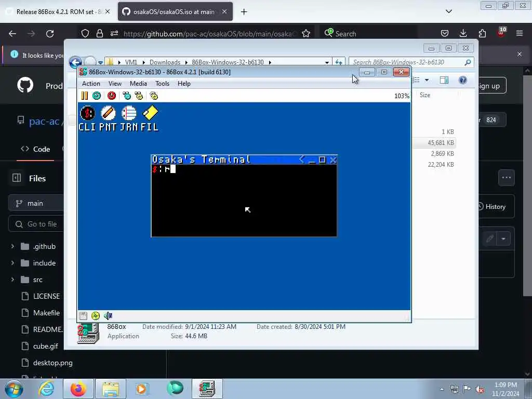Open the JRN journal icon
This screenshot has height=399, width=532.
(x=129, y=118)
